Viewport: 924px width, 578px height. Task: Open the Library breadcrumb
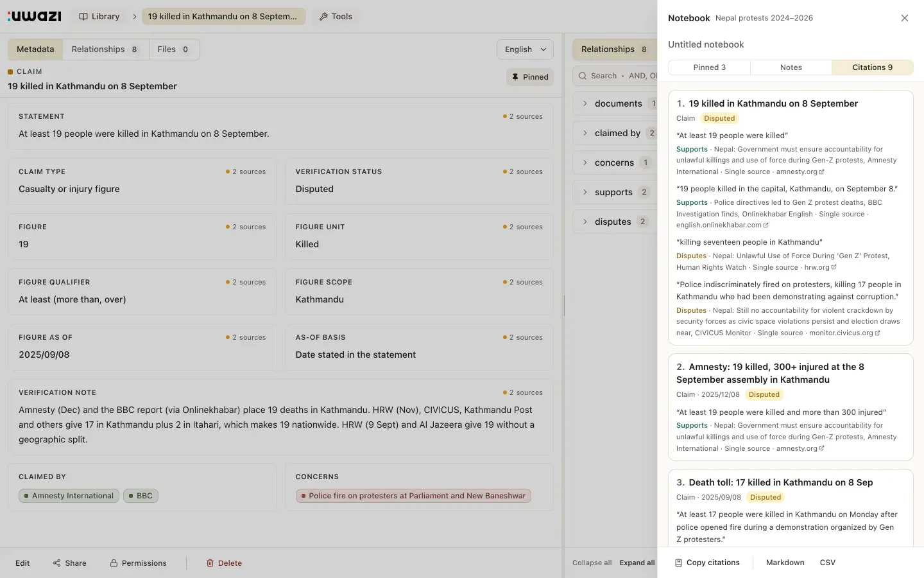tap(99, 17)
